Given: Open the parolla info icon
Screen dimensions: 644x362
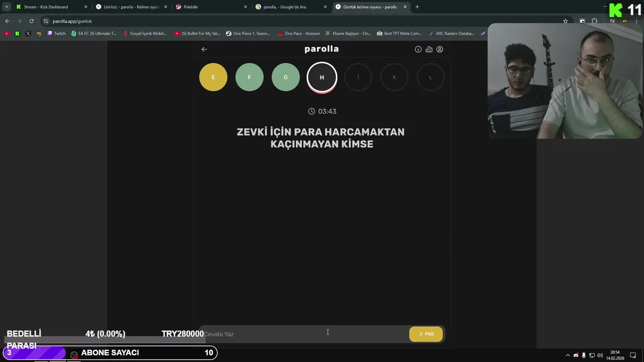Looking at the screenshot, I should click(x=418, y=49).
